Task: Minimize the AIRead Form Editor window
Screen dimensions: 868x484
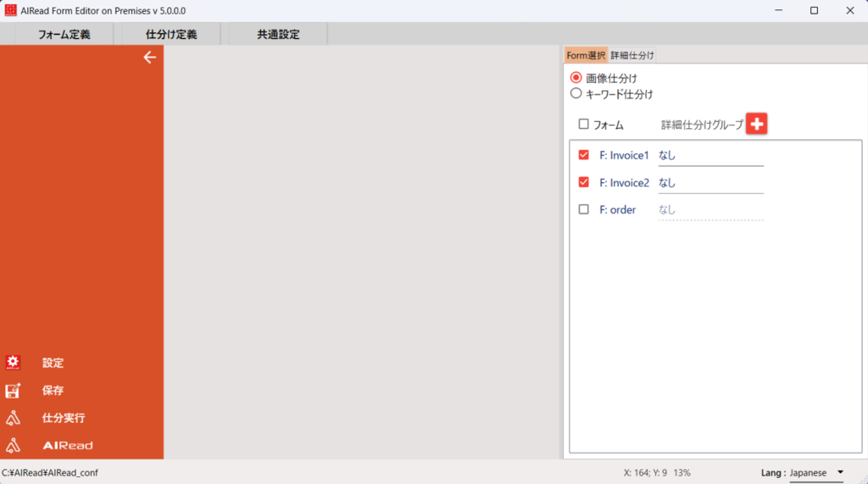Action: coord(779,10)
